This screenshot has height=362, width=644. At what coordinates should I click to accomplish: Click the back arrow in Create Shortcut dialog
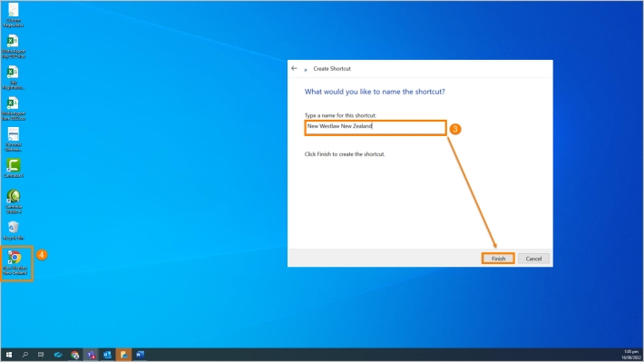pyautogui.click(x=294, y=69)
